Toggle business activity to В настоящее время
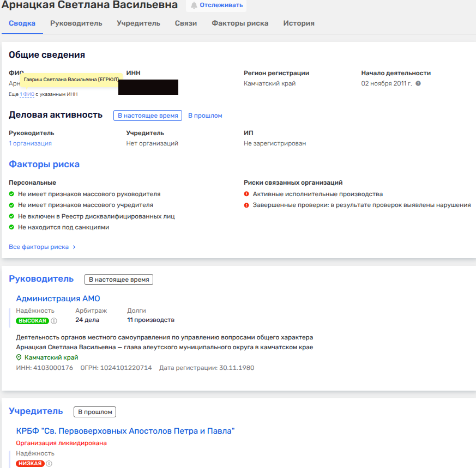This screenshot has height=468, width=476. 147,116
